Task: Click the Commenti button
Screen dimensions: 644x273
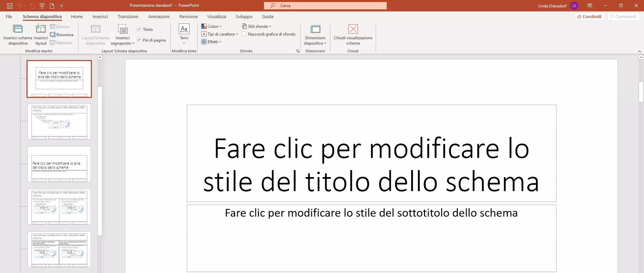Action: 624,16
